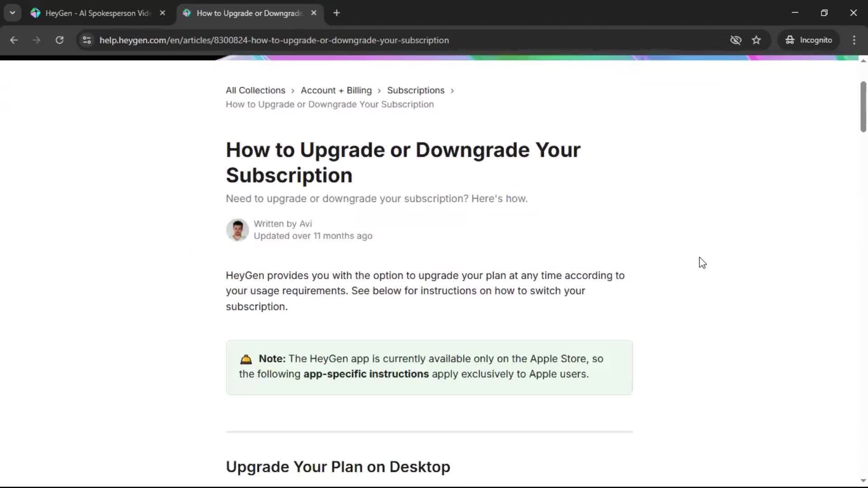Close the How to Upgrade or Downgrade tab
The image size is (868, 488).
314,13
